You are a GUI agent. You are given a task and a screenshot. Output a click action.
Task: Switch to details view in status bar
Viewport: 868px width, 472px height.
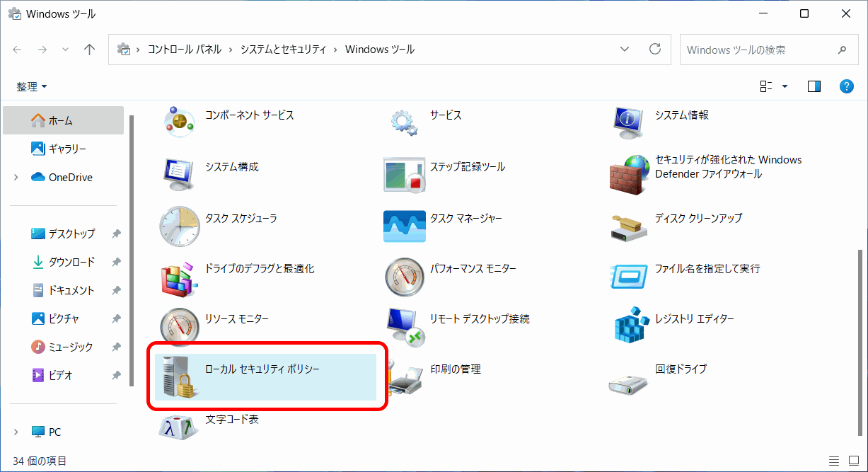[834, 461]
